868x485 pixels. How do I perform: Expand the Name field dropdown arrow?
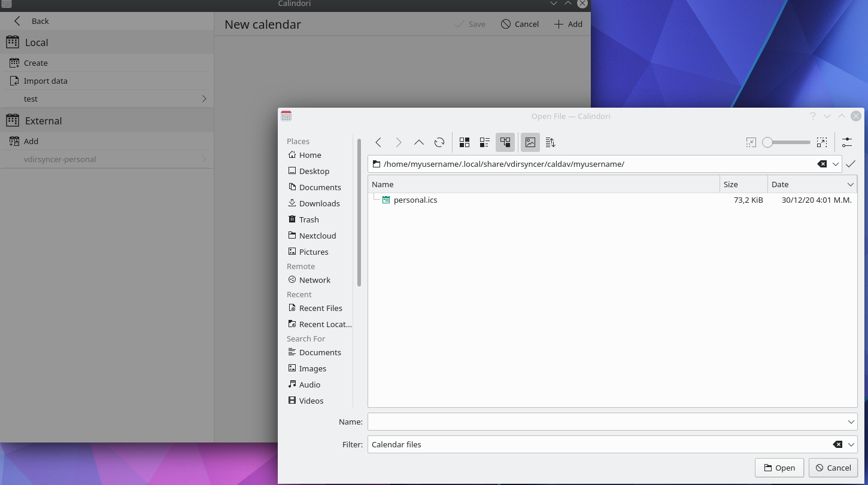coord(851,422)
